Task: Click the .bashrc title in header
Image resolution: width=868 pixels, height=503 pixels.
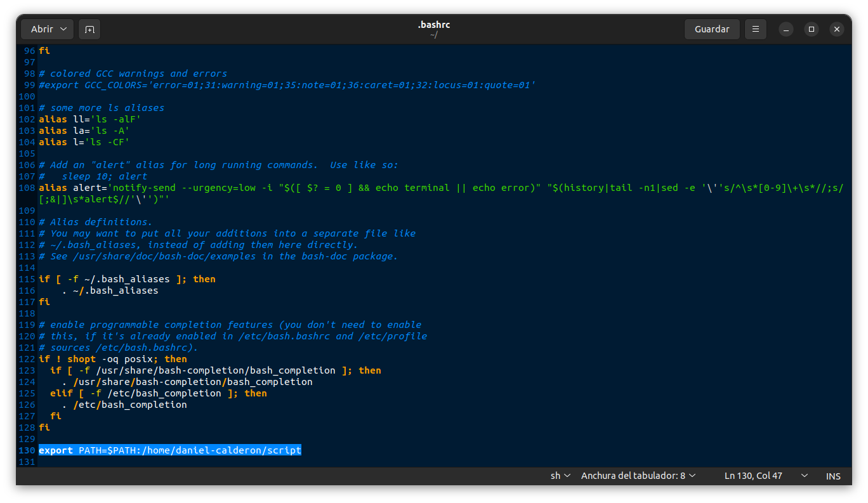Action: click(x=434, y=25)
